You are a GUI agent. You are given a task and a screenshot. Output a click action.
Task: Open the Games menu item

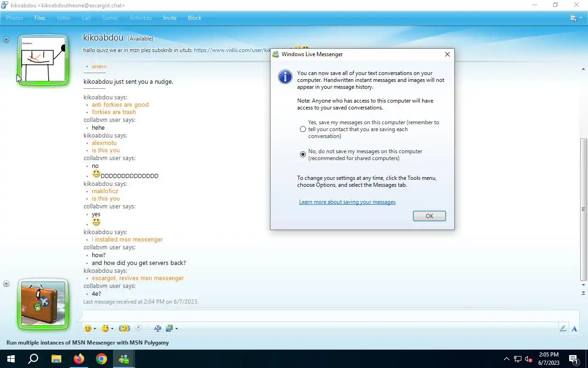[110, 18]
